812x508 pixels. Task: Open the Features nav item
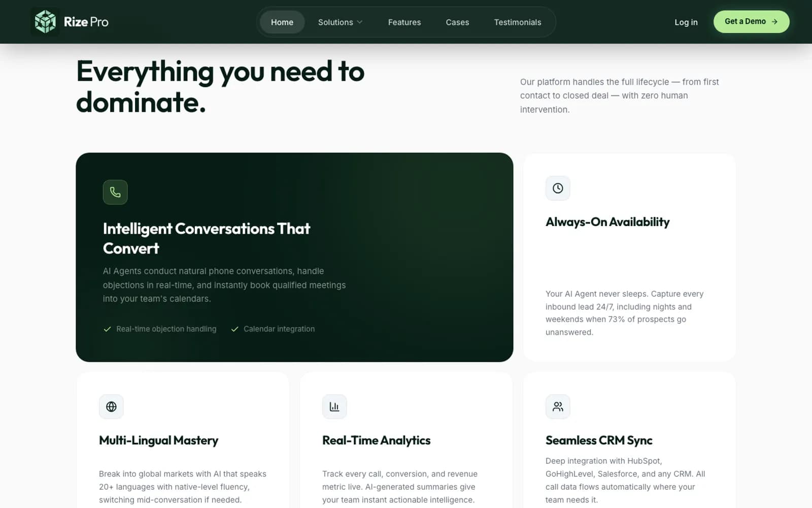coord(404,22)
